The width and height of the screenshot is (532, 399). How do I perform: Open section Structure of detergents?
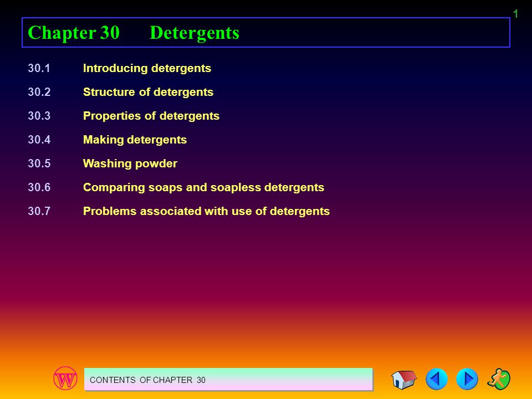(x=149, y=92)
